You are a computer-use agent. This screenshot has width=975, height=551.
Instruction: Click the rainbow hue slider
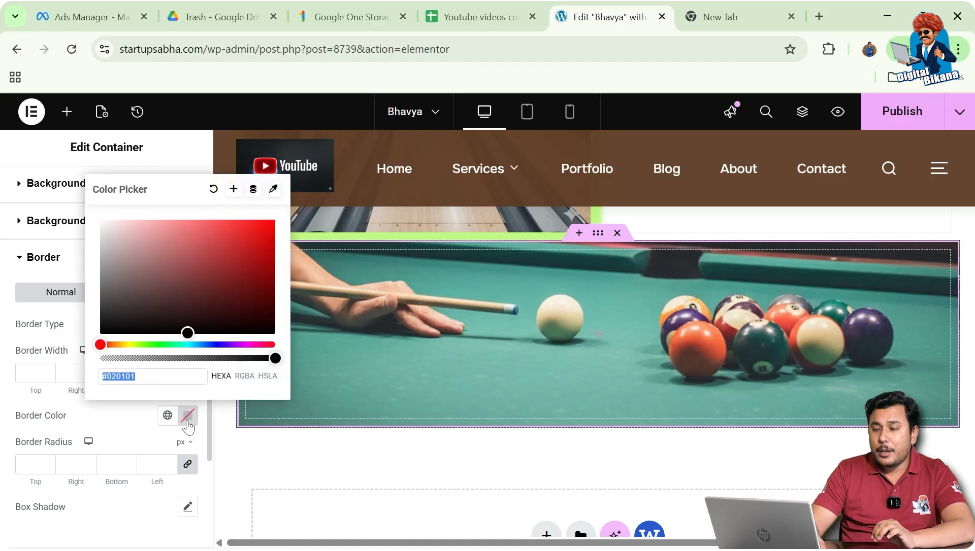[x=187, y=345]
